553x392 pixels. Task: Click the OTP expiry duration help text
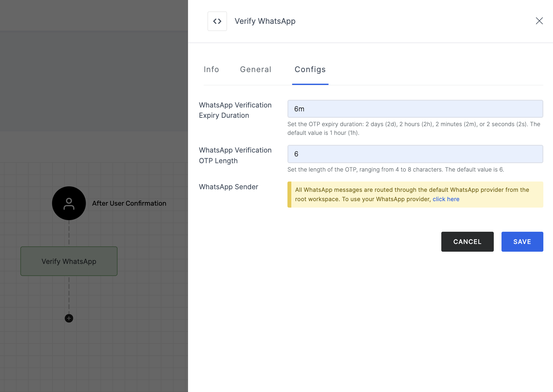414,128
